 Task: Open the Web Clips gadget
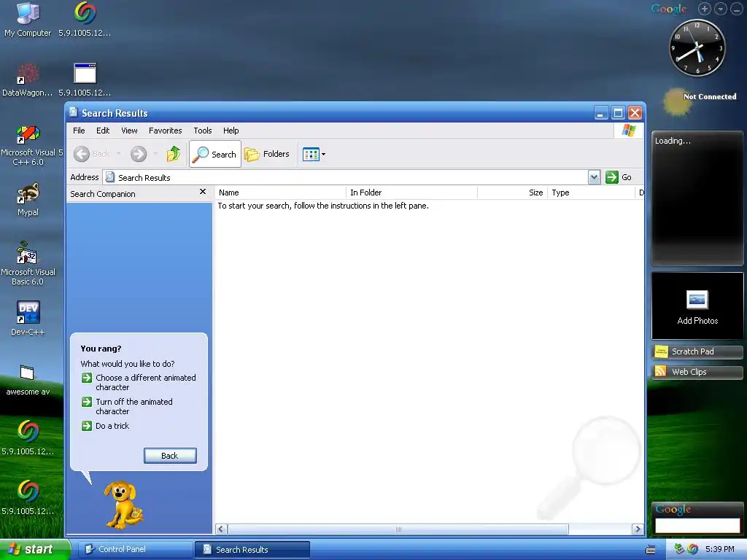[x=697, y=372]
